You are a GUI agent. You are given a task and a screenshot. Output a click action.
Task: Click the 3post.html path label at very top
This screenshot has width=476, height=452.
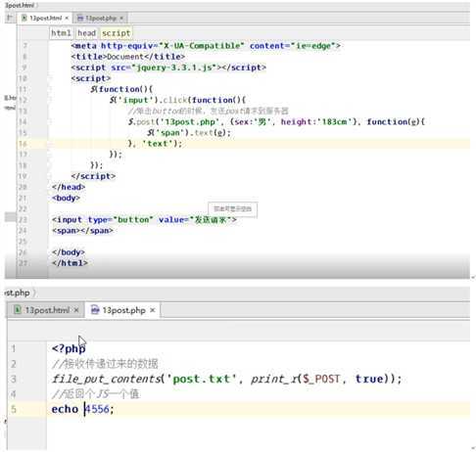coord(20,5)
